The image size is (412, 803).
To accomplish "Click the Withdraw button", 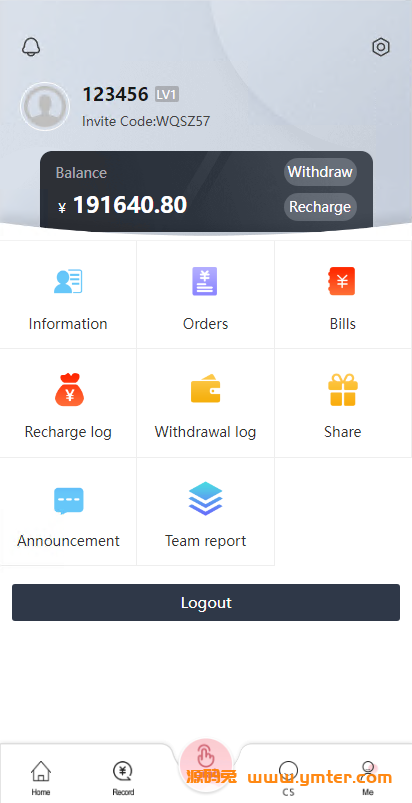I will [320, 172].
